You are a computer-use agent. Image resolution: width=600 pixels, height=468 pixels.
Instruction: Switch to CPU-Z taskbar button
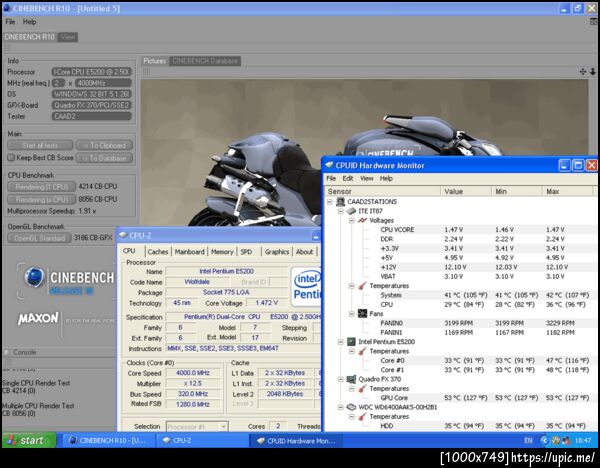[x=203, y=440]
